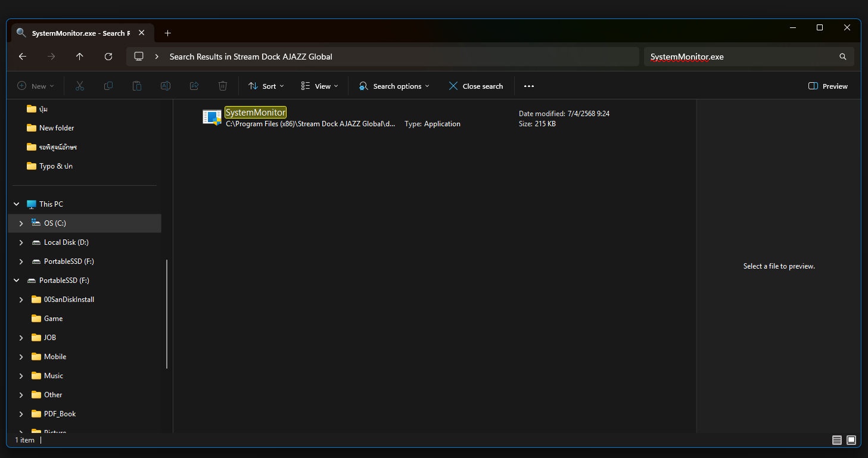Screen dimensions: 868x458
Task: Switch to Details view in status bar
Action: (837, 440)
